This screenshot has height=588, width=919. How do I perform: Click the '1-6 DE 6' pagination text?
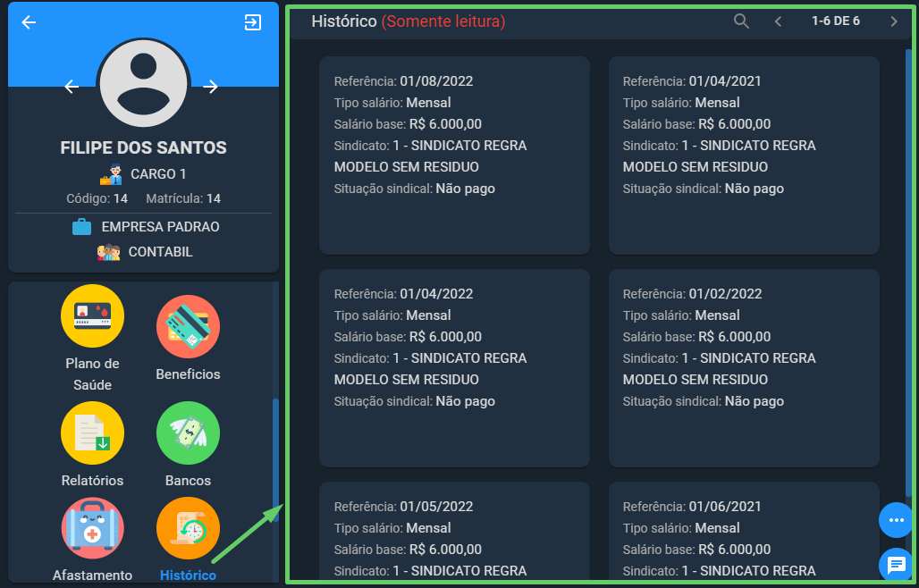pyautogui.click(x=836, y=21)
